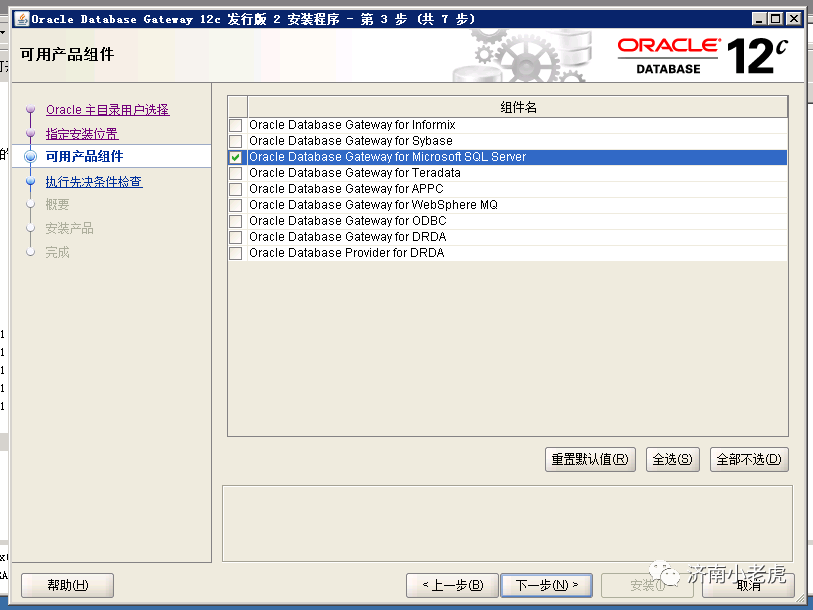
Task: Select highlighted Microsoft SQL Server row text
Action: tap(387, 157)
